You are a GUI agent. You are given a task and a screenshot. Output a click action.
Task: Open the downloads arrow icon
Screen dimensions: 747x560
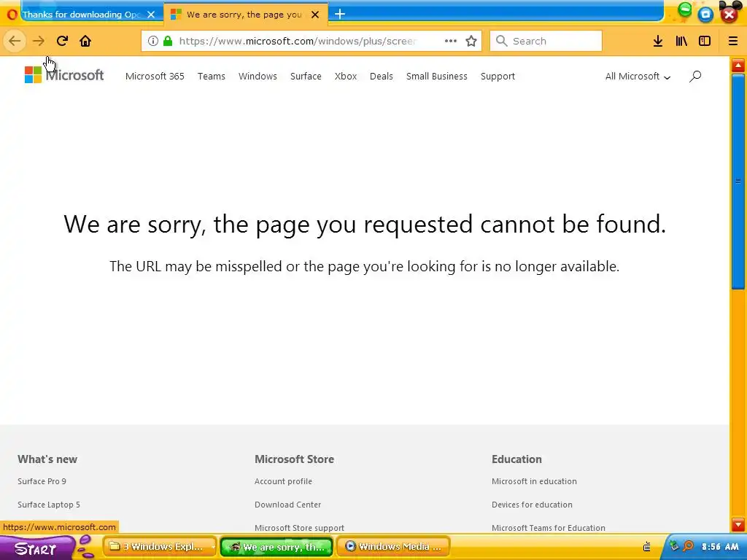658,41
